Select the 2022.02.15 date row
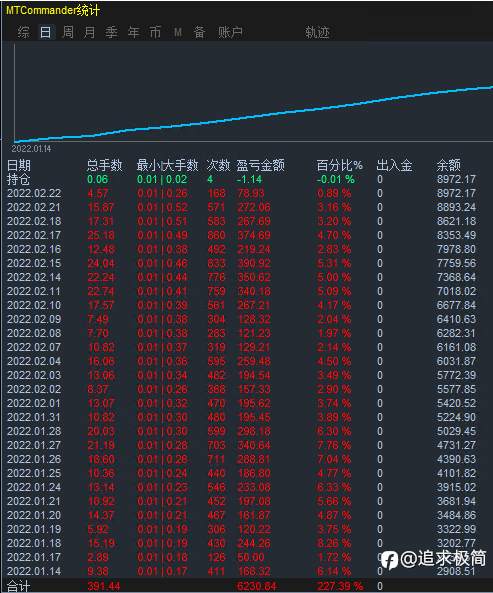The height and width of the screenshot is (593, 493). coord(34,263)
